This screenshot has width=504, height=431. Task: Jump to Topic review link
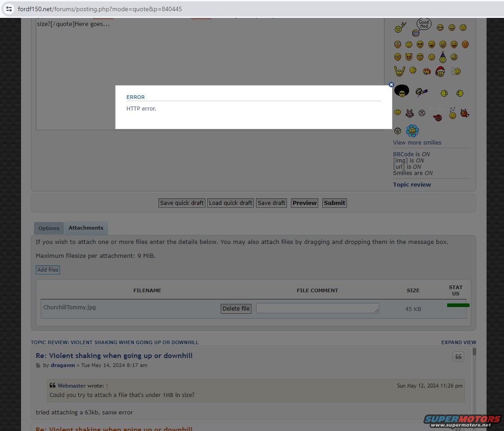pos(412,184)
